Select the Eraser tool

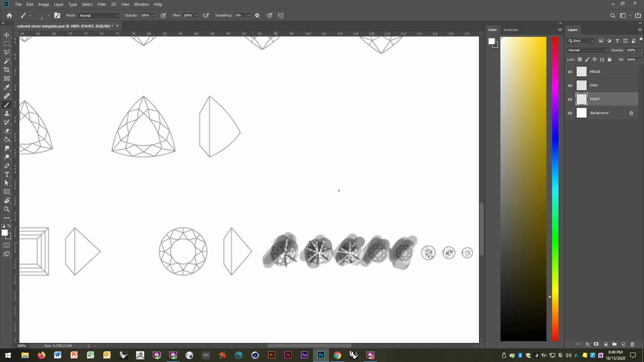click(7, 131)
